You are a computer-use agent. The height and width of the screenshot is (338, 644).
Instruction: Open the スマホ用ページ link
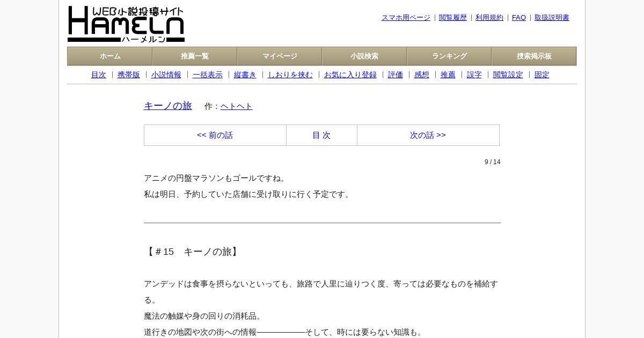[406, 18]
